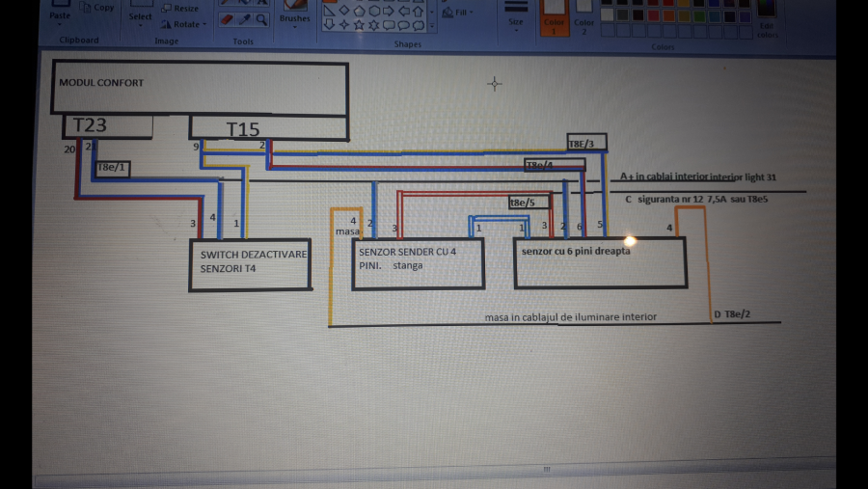Select the Color picker eyedropper tool
The width and height of the screenshot is (868, 489).
(x=243, y=18)
